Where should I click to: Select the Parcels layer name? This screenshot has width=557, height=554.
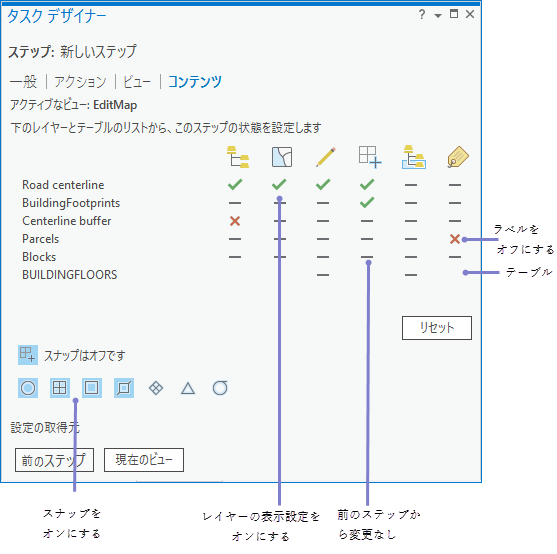click(40, 239)
